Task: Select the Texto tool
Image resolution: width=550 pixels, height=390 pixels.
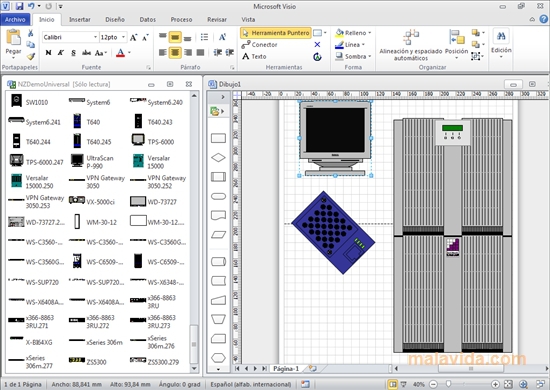Action: tap(254, 56)
